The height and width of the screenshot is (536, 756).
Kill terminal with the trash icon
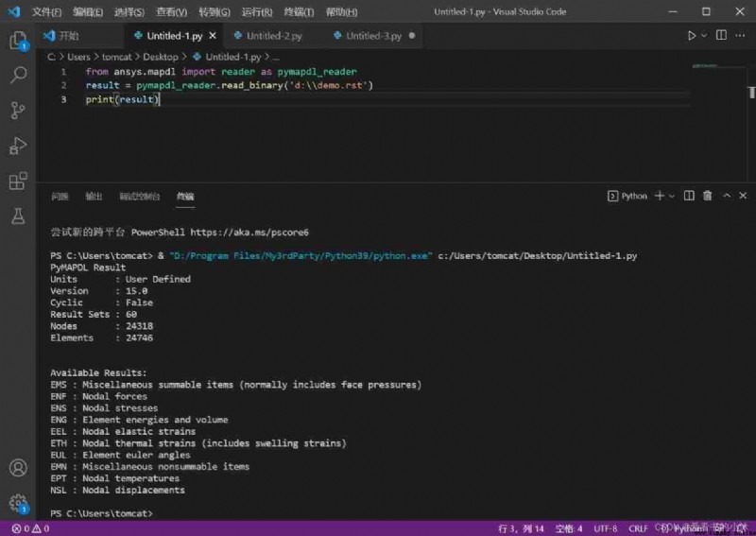tap(707, 196)
